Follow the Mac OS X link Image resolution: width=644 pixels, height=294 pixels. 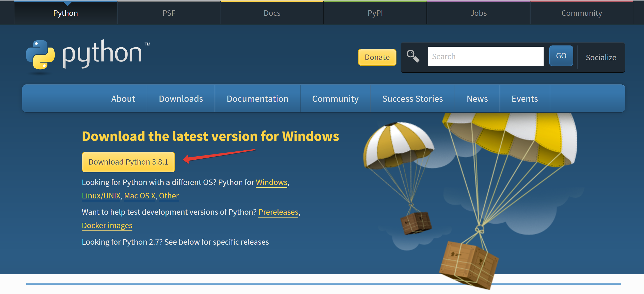pos(140,196)
